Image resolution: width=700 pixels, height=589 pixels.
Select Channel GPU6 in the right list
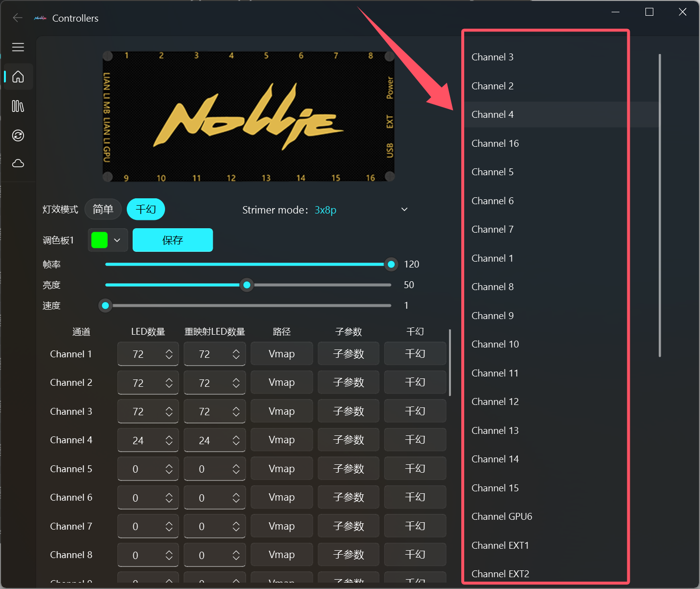click(x=561, y=516)
